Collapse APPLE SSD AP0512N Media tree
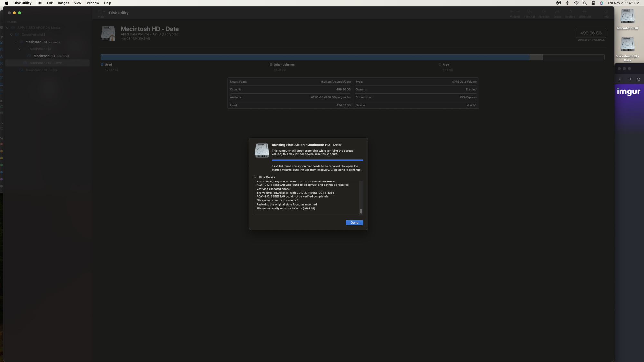644x362 pixels. pos(7,28)
